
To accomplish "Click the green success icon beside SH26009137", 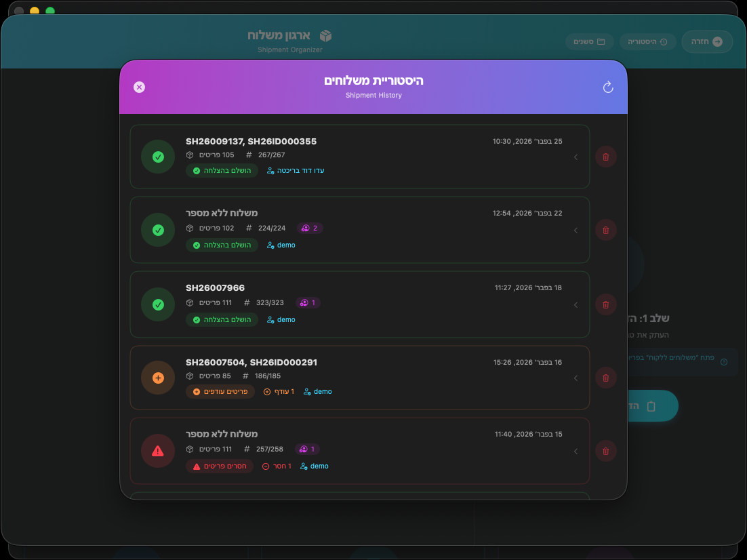I will click(x=157, y=157).
